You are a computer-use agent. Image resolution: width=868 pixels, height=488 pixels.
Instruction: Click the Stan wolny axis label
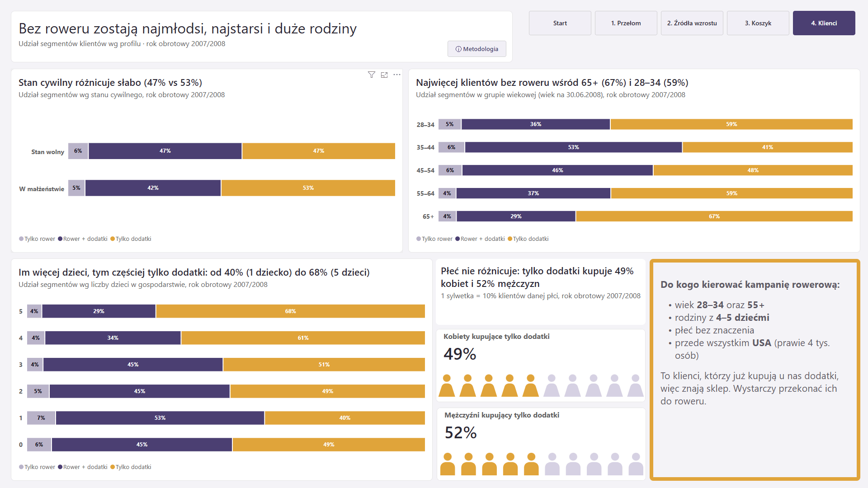(x=47, y=152)
